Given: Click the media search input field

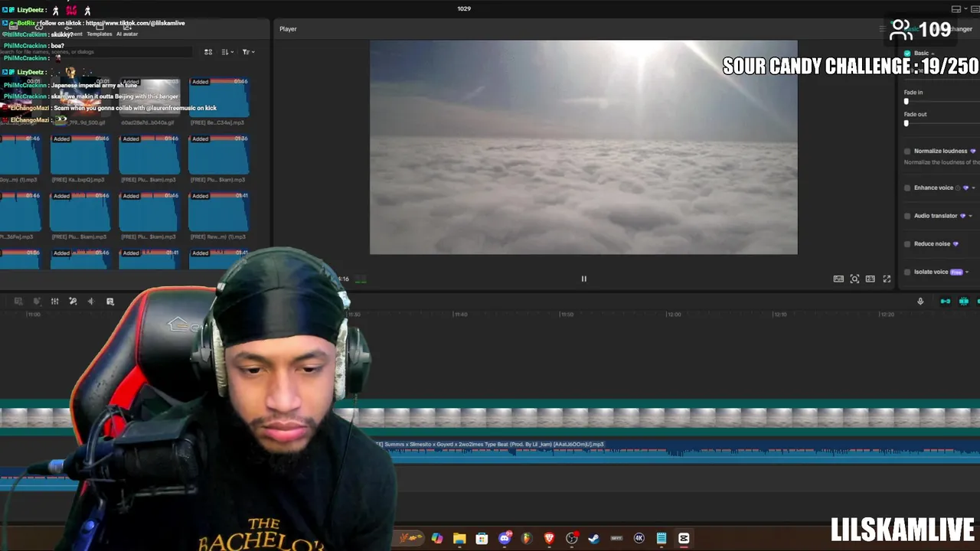Looking at the screenshot, I should [x=96, y=52].
